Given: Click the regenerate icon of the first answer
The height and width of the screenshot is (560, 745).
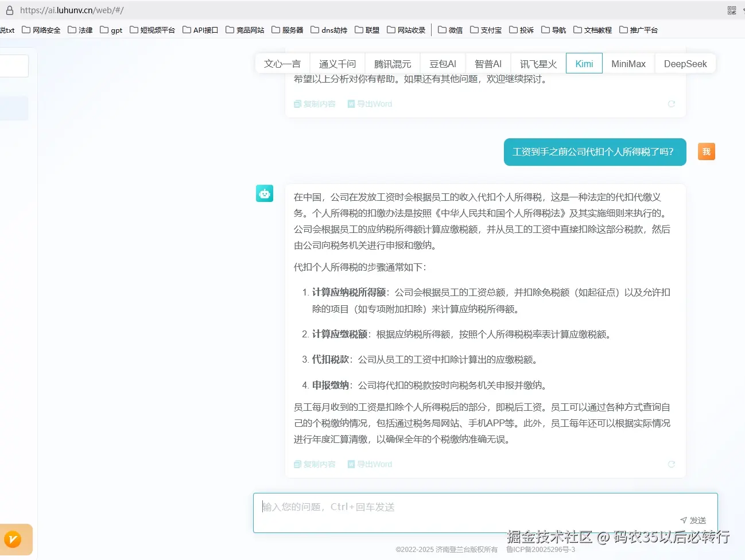Looking at the screenshot, I should 671,104.
